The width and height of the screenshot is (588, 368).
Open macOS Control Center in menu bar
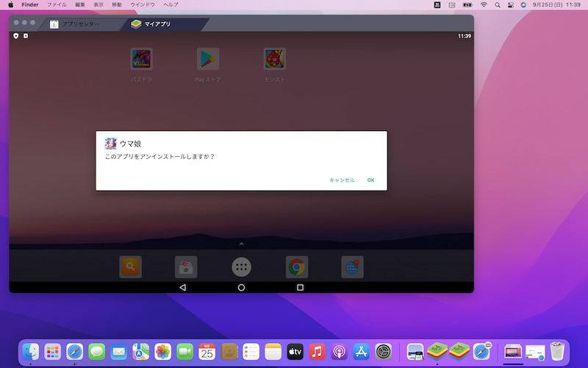(x=510, y=4)
